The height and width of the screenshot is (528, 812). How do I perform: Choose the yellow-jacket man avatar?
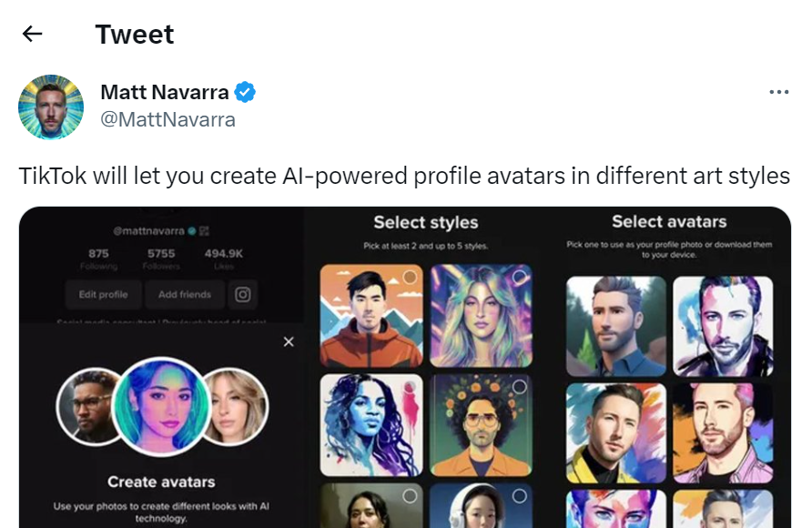tap(616, 432)
